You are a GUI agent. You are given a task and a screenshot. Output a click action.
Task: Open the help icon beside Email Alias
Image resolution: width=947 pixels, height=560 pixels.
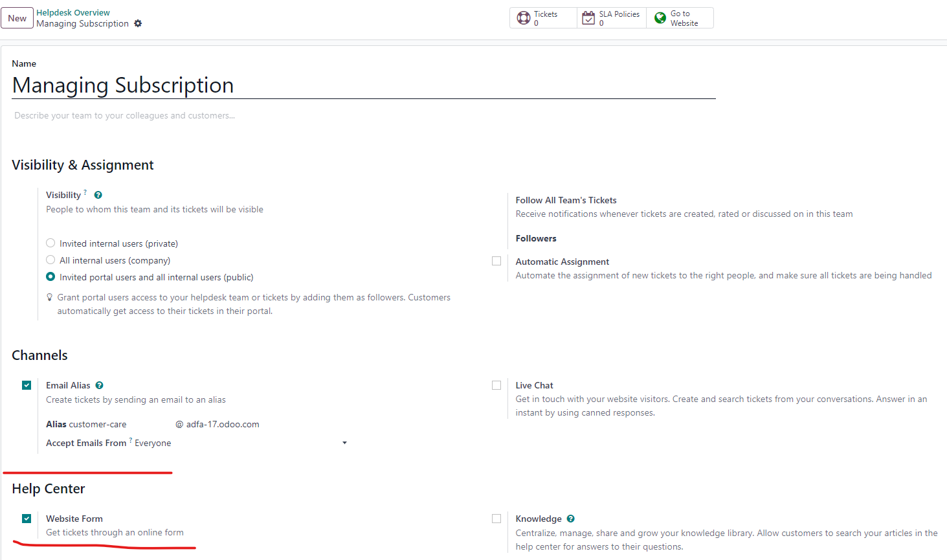(x=99, y=385)
